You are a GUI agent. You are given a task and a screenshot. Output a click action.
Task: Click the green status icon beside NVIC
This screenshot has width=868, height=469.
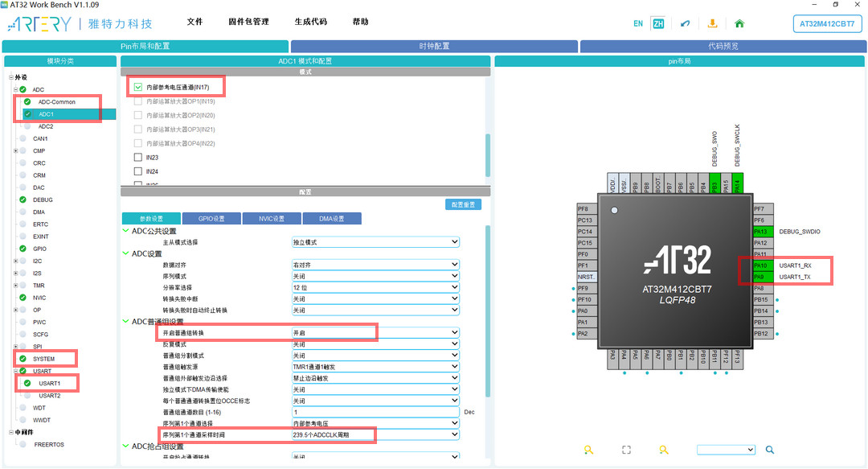[23, 297]
